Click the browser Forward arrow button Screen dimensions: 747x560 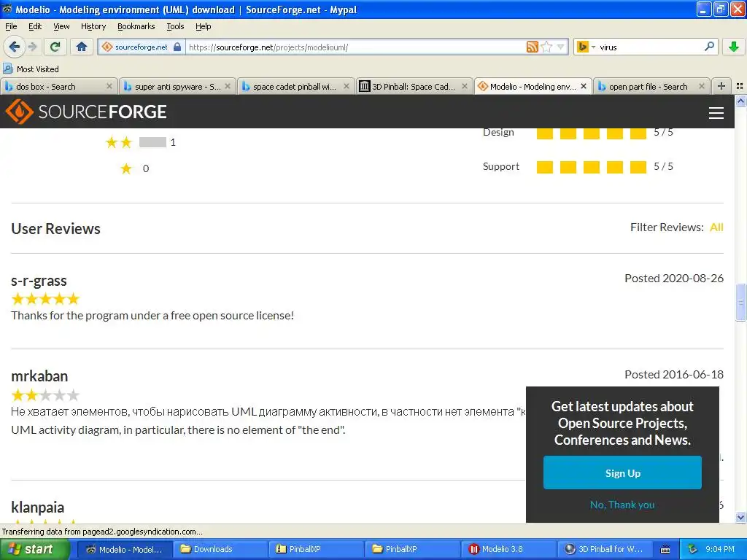pos(32,47)
